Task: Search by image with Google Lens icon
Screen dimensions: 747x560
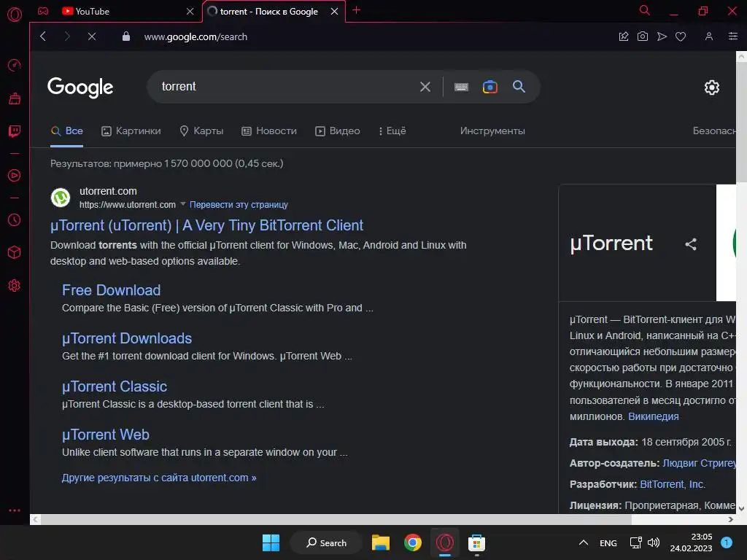Action: (489, 87)
